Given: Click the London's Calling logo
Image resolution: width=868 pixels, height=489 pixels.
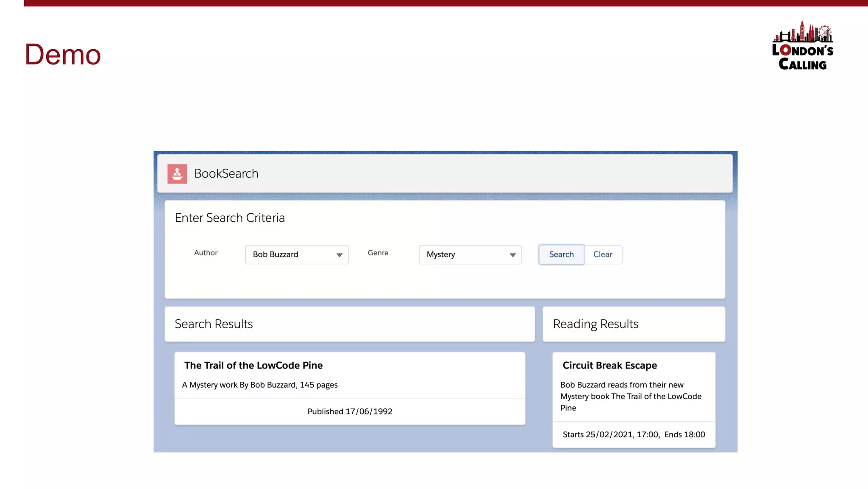Looking at the screenshot, I should coord(802,45).
